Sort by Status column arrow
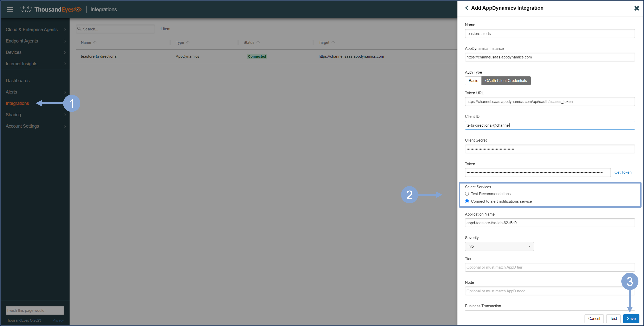 point(258,43)
